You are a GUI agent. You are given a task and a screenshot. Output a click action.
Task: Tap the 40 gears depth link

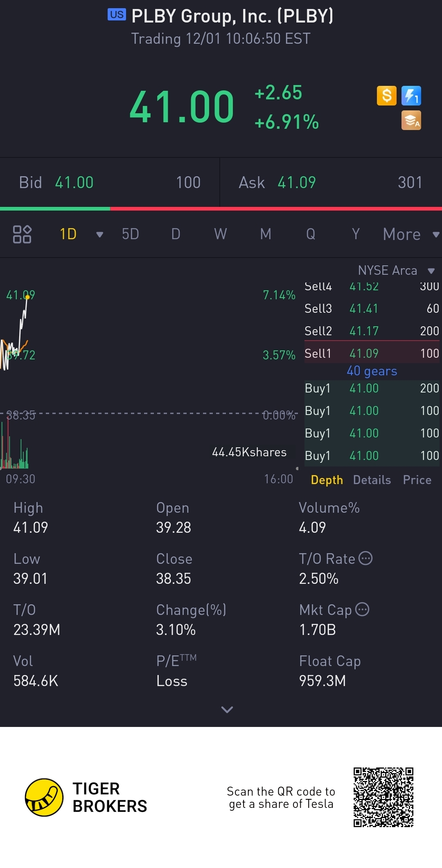click(x=372, y=371)
